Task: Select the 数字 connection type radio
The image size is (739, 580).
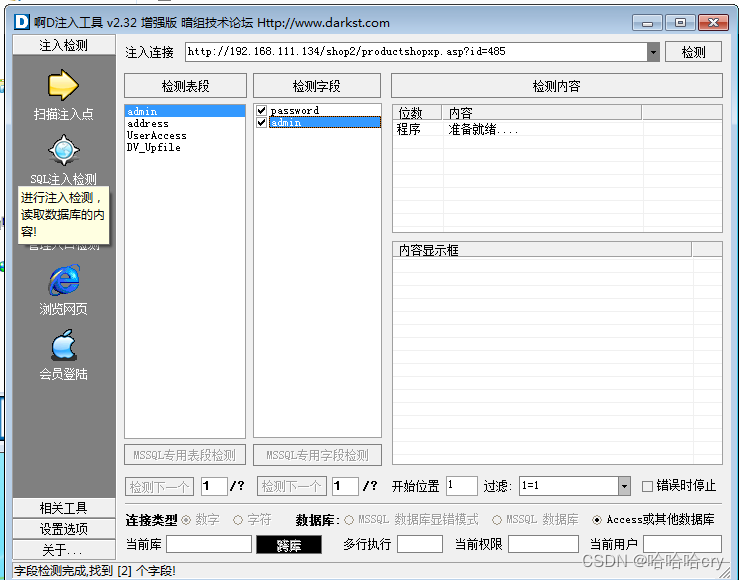Action: [x=186, y=520]
